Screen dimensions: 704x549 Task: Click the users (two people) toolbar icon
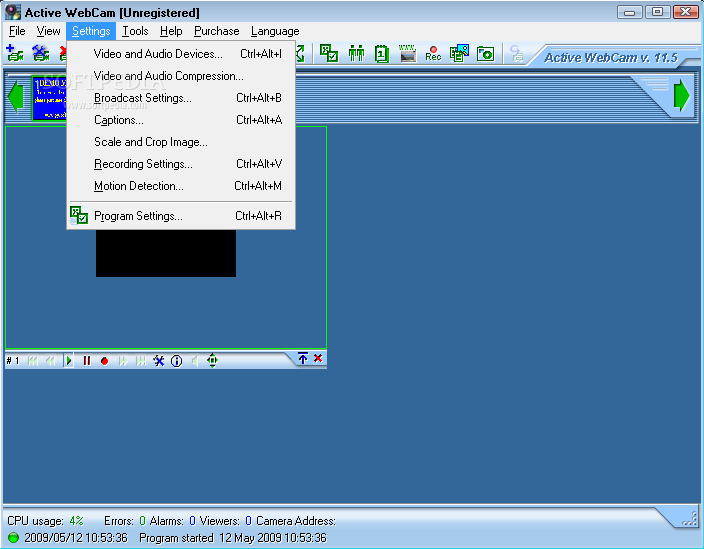tap(356, 53)
